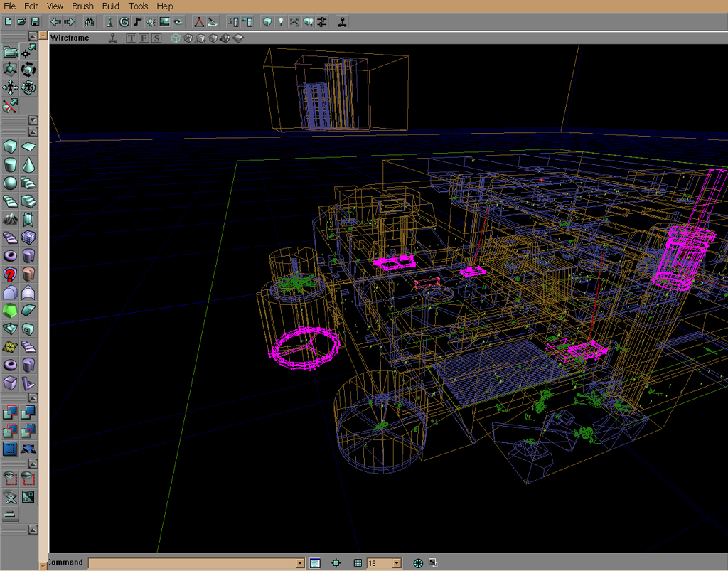
Task: Toggle the grid snap icon
Action: 358,563
